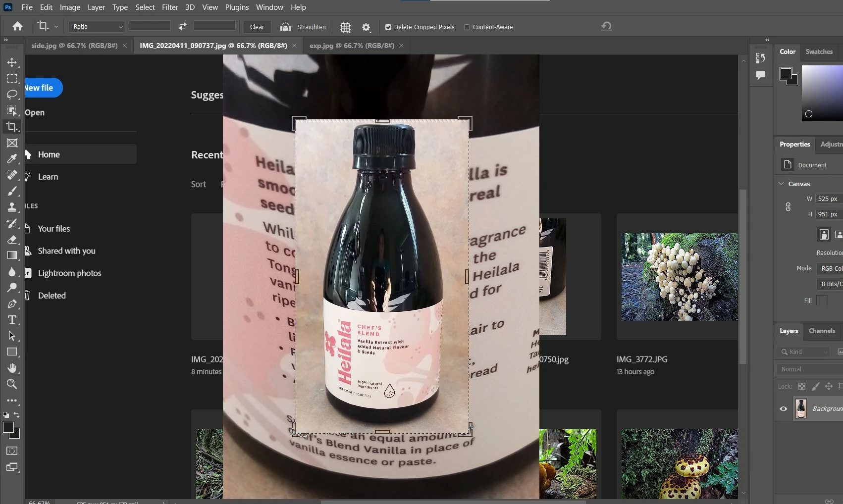Toggle width-height link in Canvas properties
The width and height of the screenshot is (843, 504).
(788, 207)
